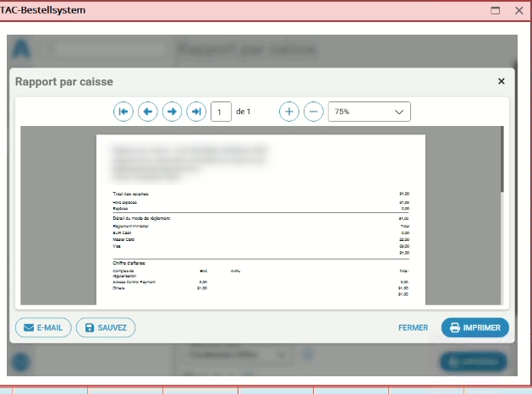Viewport: 532px width, 394px height.
Task: Go to previous report page
Action: tap(148, 112)
